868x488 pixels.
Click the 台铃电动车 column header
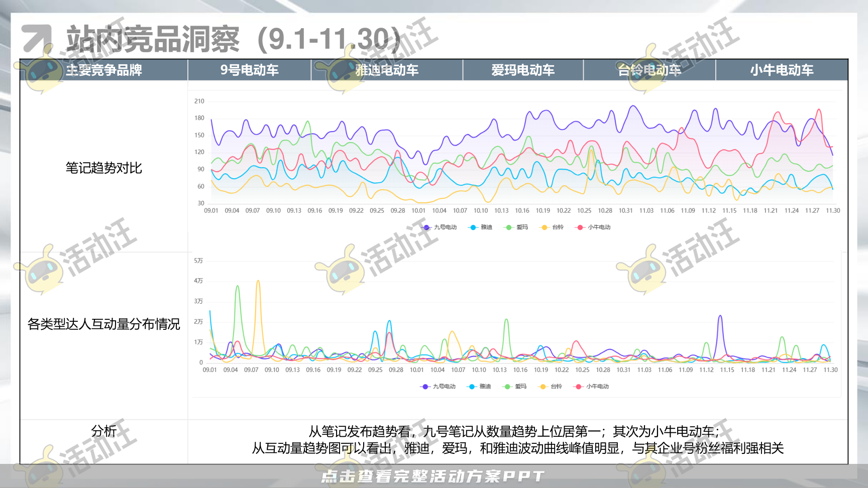pos(649,70)
